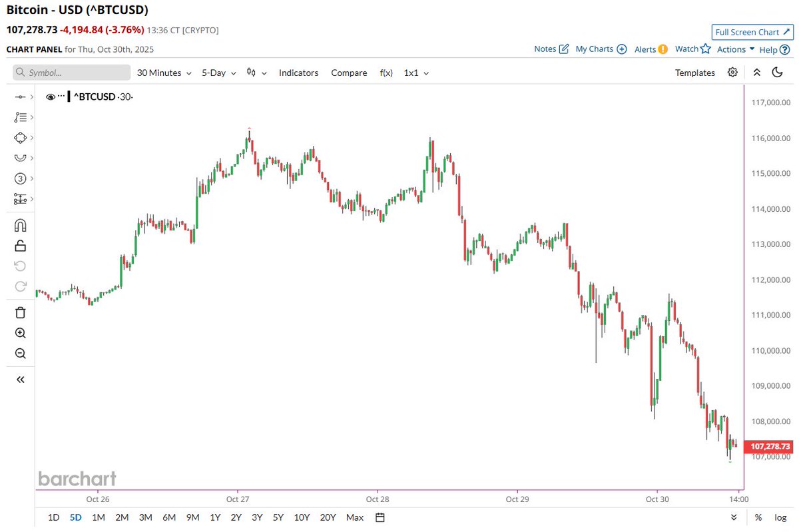Image resolution: width=799 pixels, height=532 pixels.
Task: Toggle visibility of the BTCUSD series eye icon
Action: pos(51,97)
